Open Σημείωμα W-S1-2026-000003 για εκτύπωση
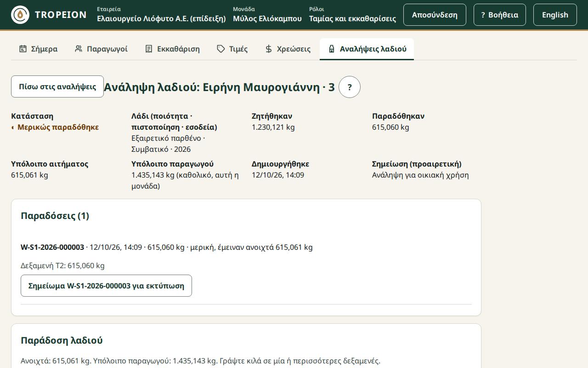 coord(106,286)
